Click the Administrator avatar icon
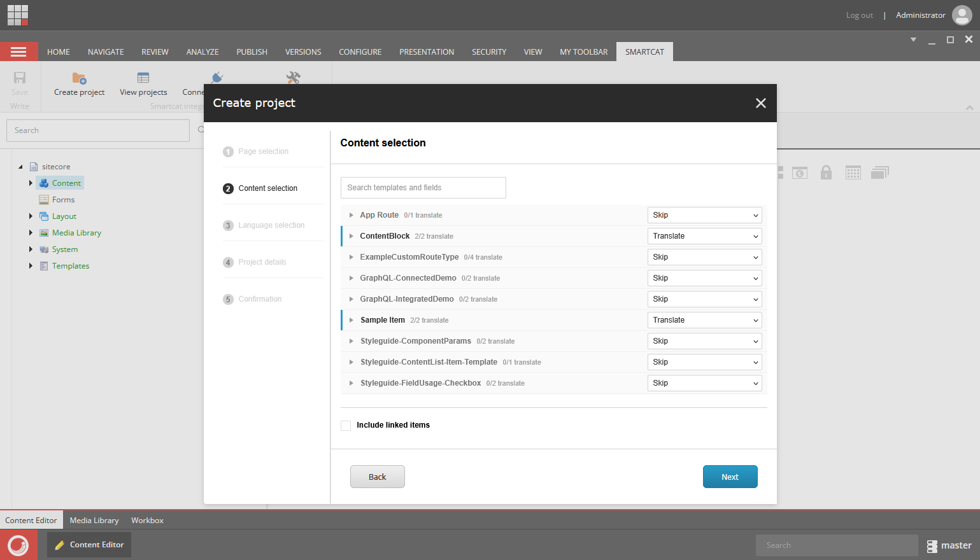The width and height of the screenshot is (980, 560). pyautogui.click(x=962, y=15)
